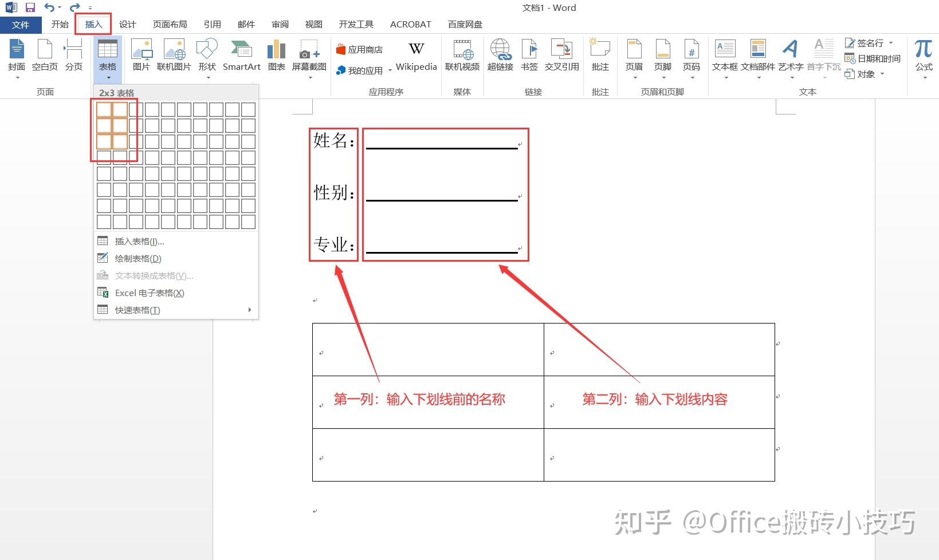This screenshot has width=939, height=560.
Task: Redo the last action
Action: coord(74,7)
